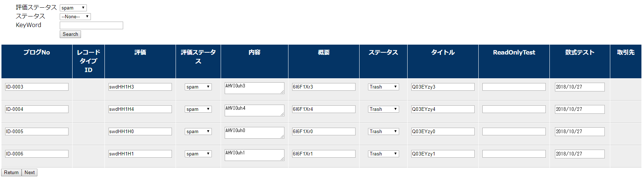Screen dimensions: 644x184
Task: Open the Trash status dropdown in row ID-0005
Action: pos(383,131)
